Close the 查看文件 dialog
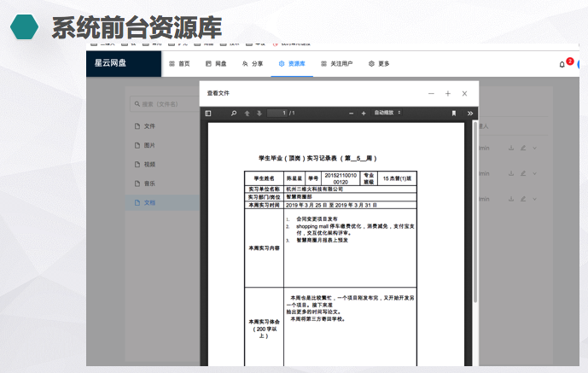This screenshot has height=373, width=588. (464, 93)
